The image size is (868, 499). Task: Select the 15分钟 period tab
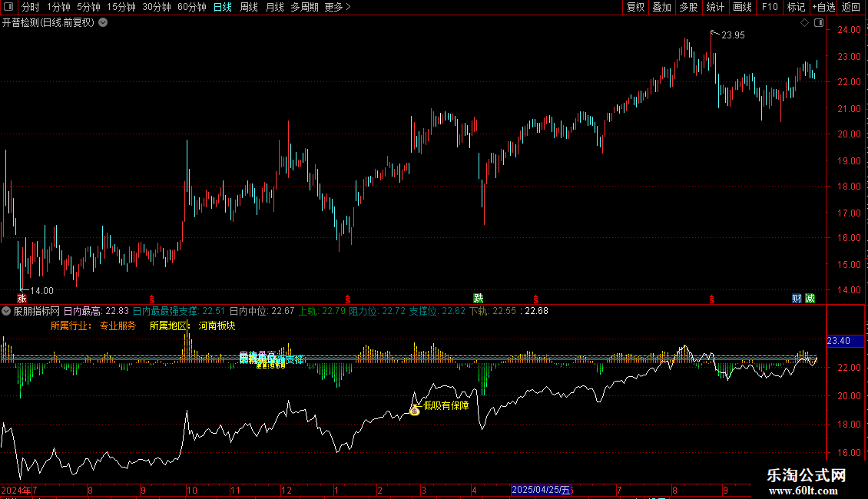(x=121, y=7)
